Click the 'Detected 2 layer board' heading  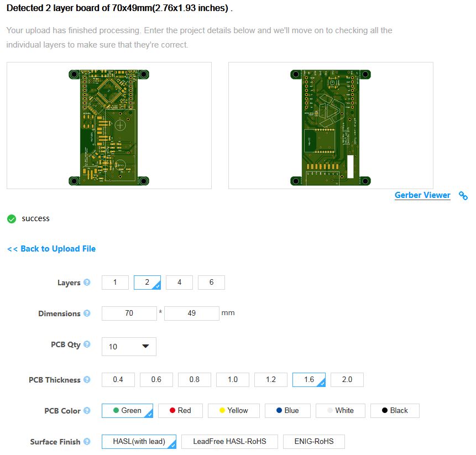coord(119,8)
